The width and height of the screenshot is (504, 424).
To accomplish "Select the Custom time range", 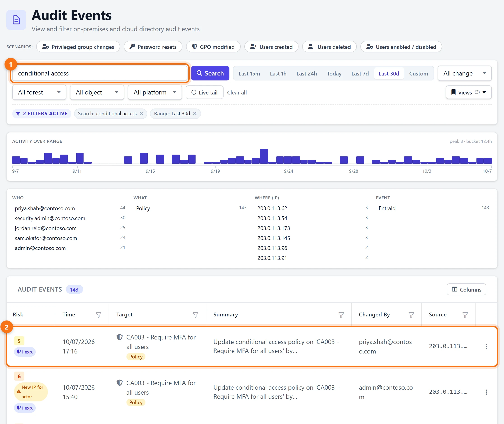I will pyautogui.click(x=418, y=73).
